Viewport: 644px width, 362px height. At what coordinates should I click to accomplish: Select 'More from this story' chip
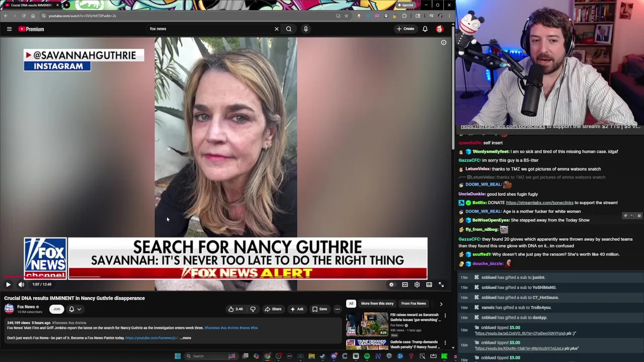[x=377, y=304]
